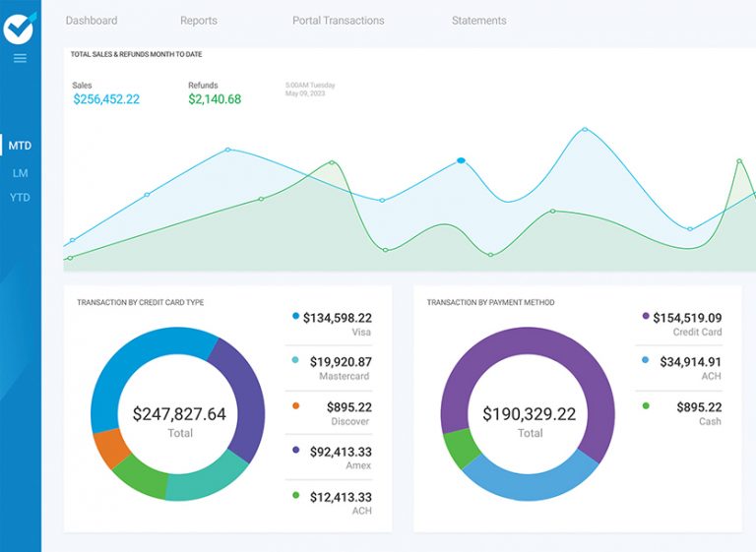Click the Visa legend blue dot
Image resolution: width=756 pixels, height=552 pixels.
pyautogui.click(x=295, y=317)
